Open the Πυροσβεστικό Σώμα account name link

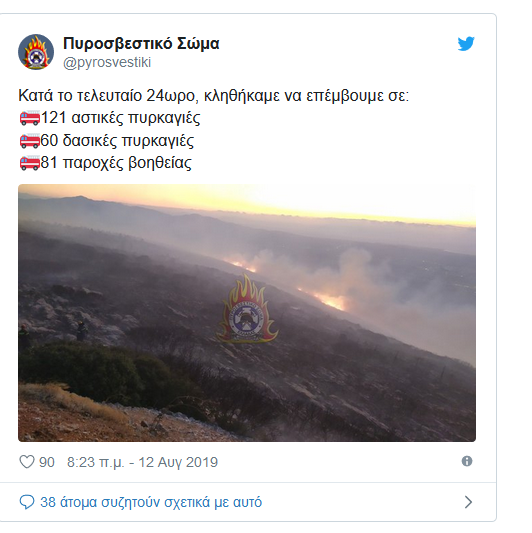click(141, 44)
